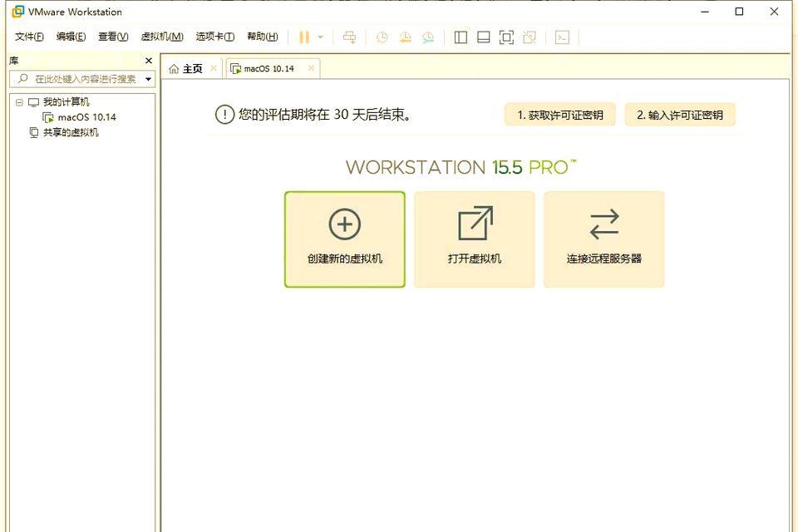The image size is (798, 532).
Task: Open the 帮助(H) menu
Action: (x=263, y=37)
